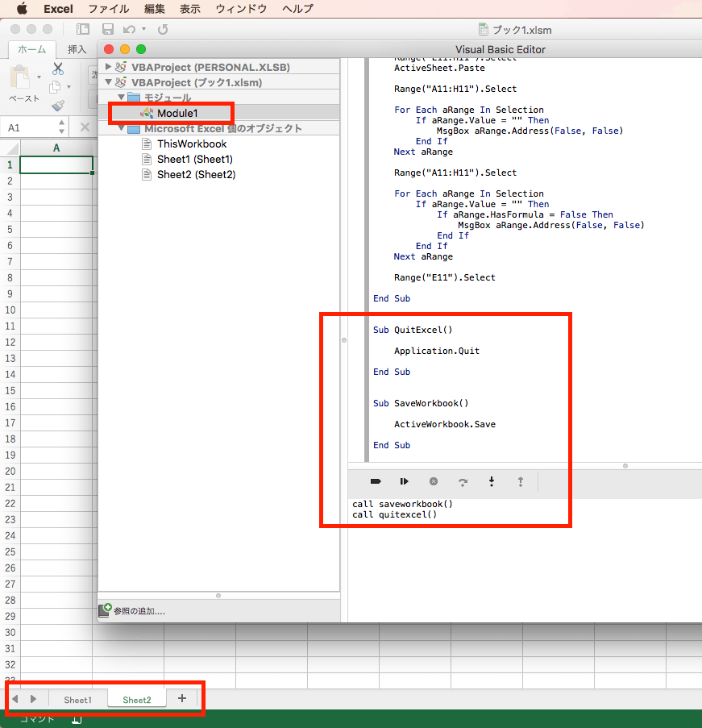Viewport: 702px width, 728px height.
Task: Select row header 10
Action: point(10,310)
